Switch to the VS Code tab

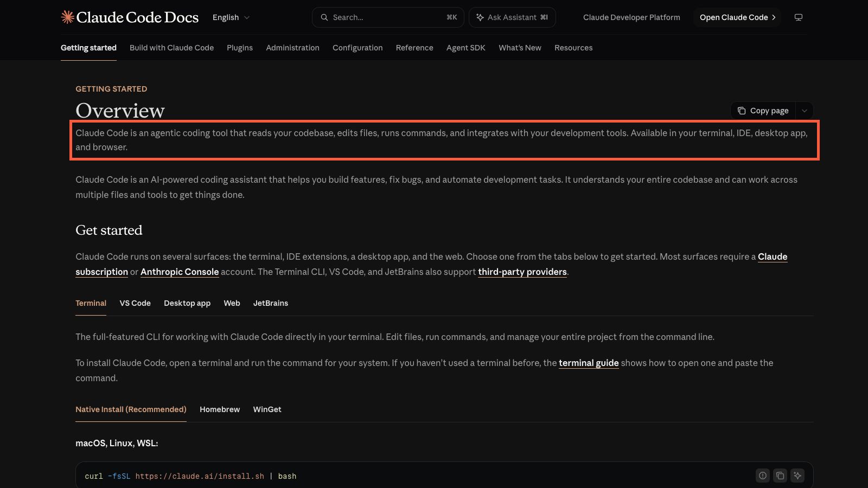[x=135, y=303]
